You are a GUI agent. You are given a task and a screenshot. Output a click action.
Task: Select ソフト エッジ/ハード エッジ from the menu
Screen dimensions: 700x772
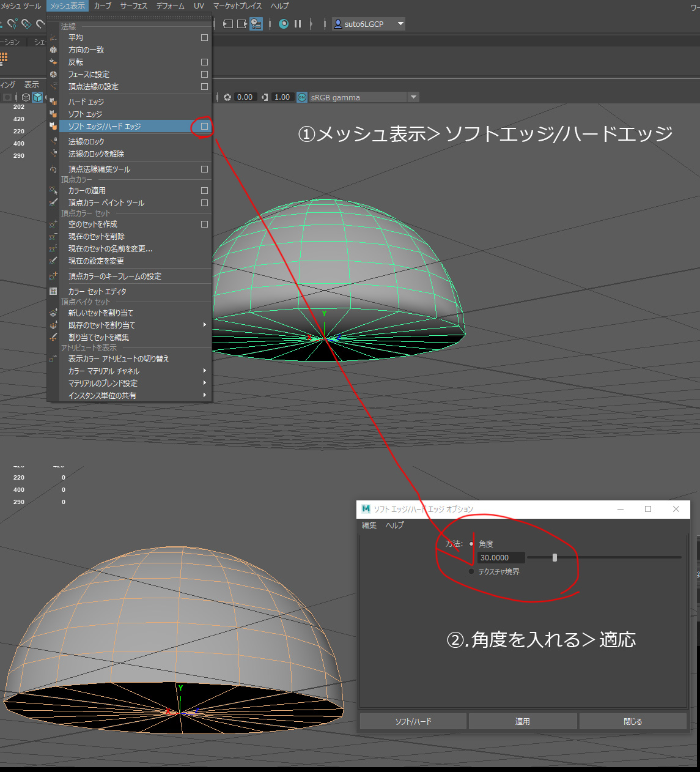(x=105, y=126)
